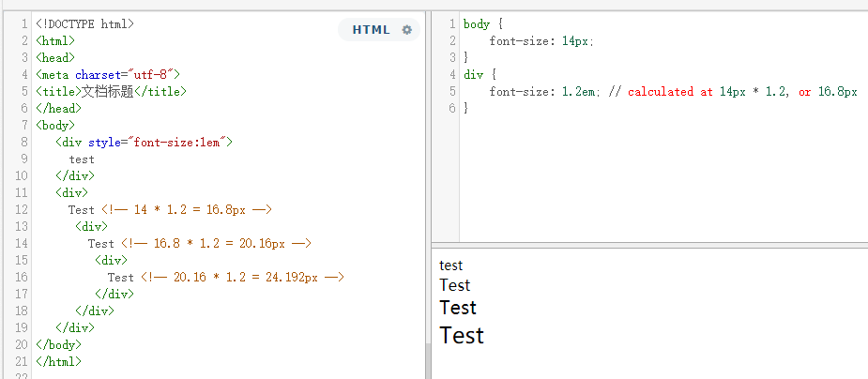The image size is (868, 379).
Task: Click the body selector in CSS editor
Action: 477,23
